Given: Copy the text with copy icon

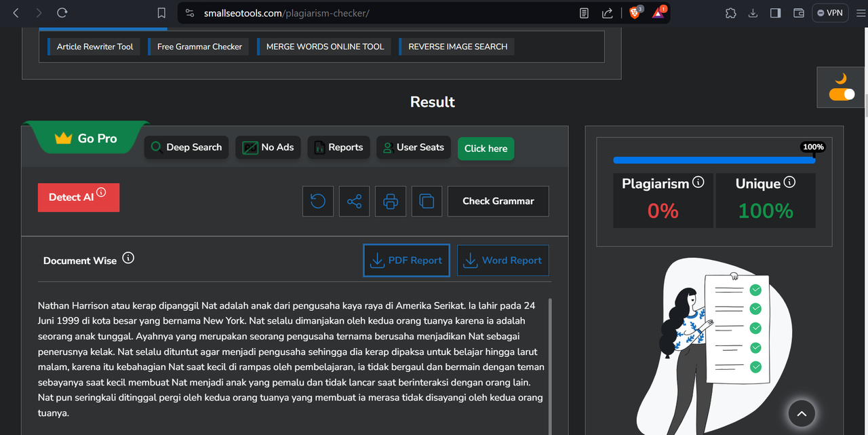Looking at the screenshot, I should click(x=427, y=201).
